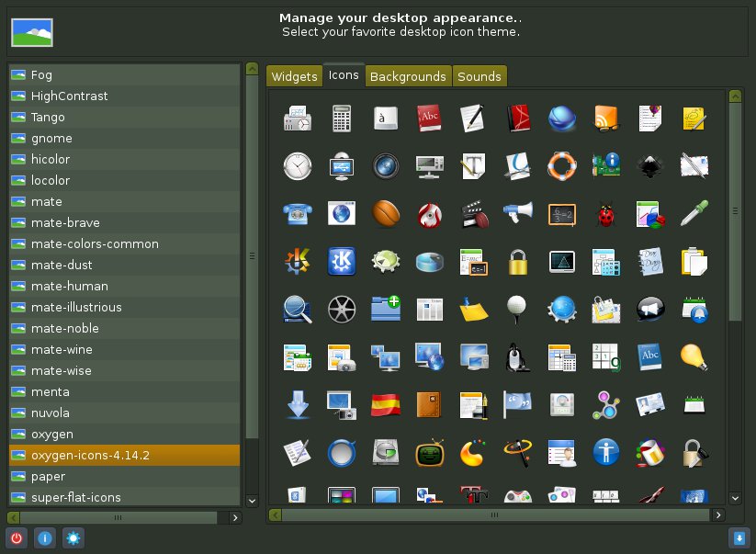Click the blue accessibility person icon
The width and height of the screenshot is (756, 554).
[x=606, y=451]
